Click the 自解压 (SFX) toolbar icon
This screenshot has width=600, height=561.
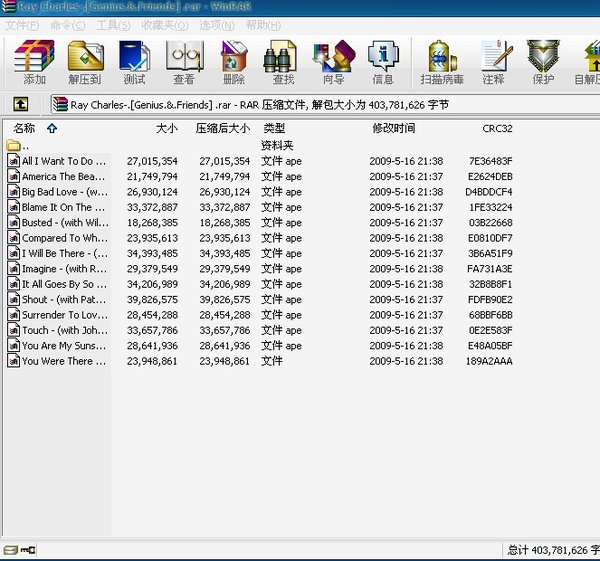click(588, 62)
